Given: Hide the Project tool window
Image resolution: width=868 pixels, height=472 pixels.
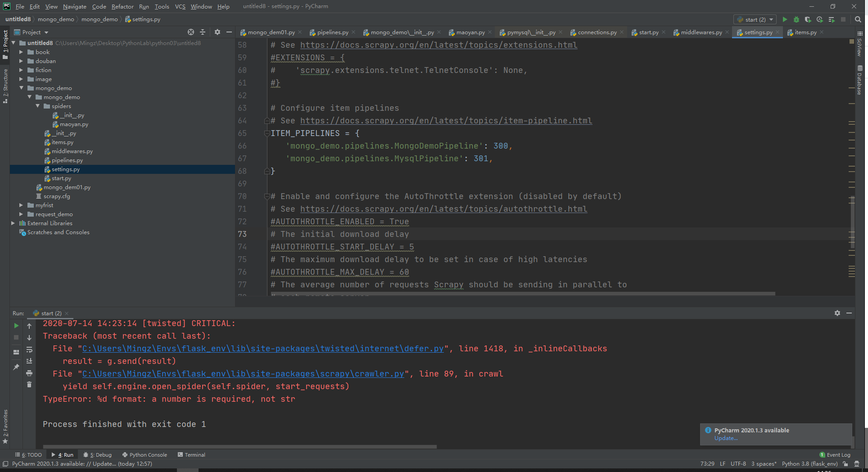Looking at the screenshot, I should pyautogui.click(x=229, y=32).
